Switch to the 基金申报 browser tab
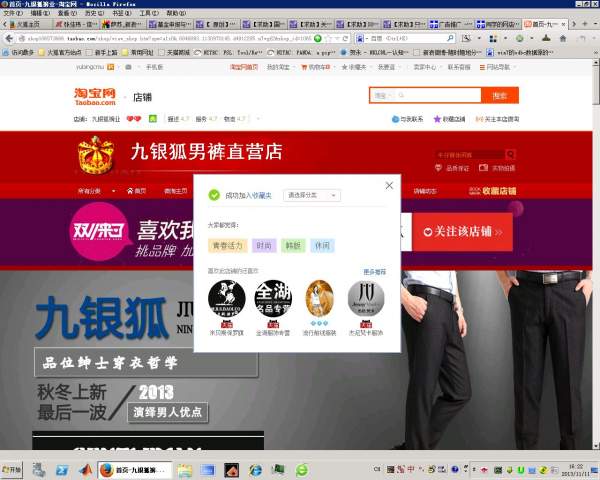Screen dimensions: 600x480 [170, 24]
